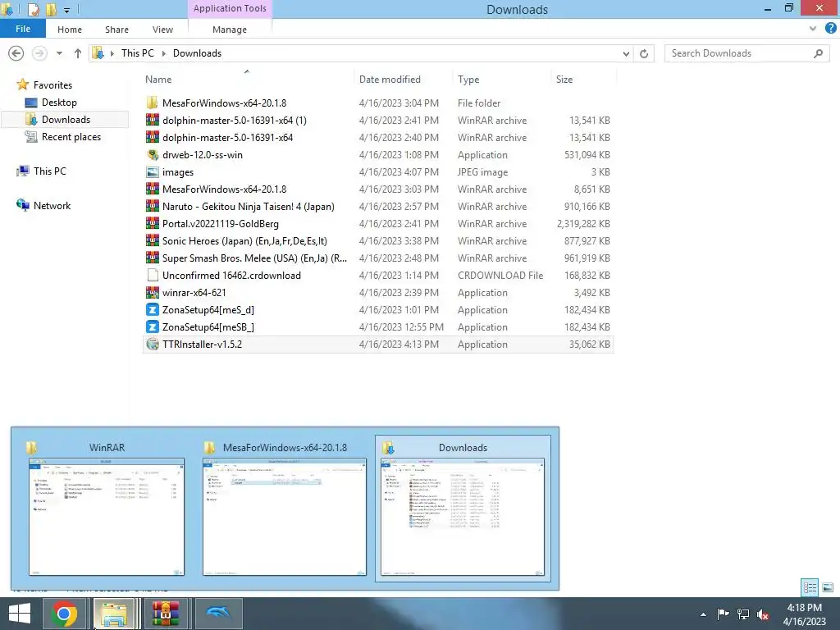Click This PC in the address path
This screenshot has width=840, height=630.
[137, 53]
